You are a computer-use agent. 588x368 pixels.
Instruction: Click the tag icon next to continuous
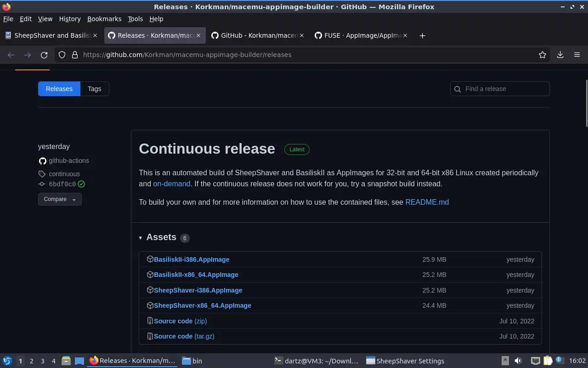tap(42, 174)
